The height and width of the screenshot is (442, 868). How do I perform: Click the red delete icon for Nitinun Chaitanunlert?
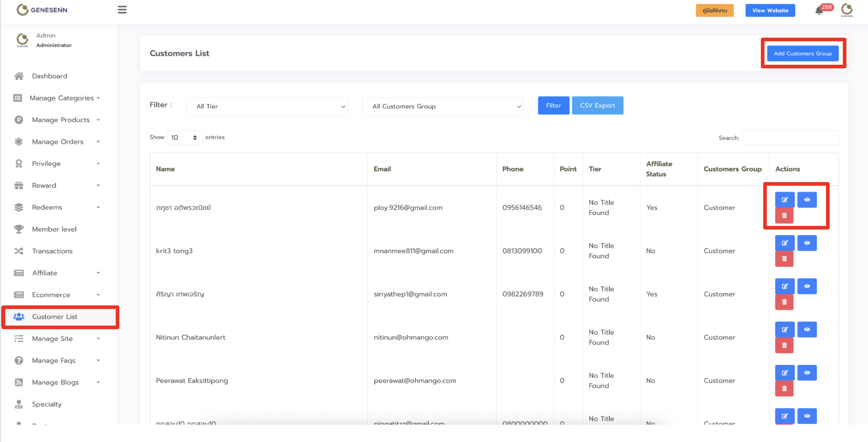784,345
